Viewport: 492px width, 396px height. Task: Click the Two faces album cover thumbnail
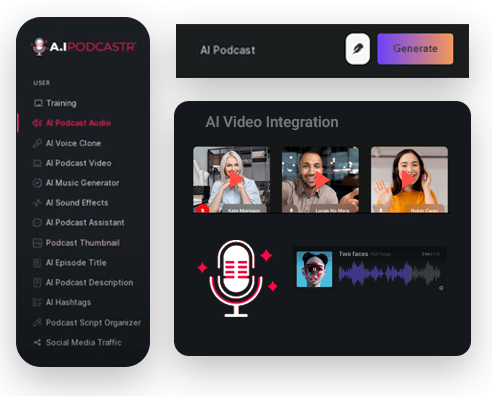click(x=314, y=269)
